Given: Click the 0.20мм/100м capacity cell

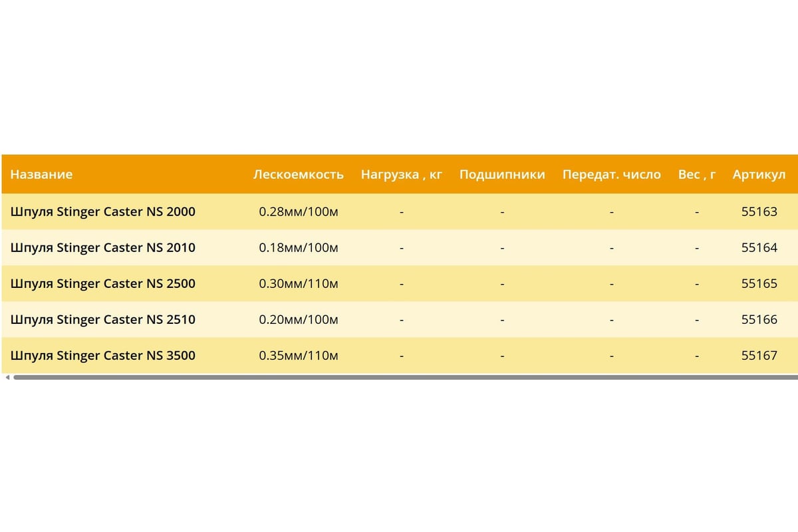Looking at the screenshot, I should 299,320.
